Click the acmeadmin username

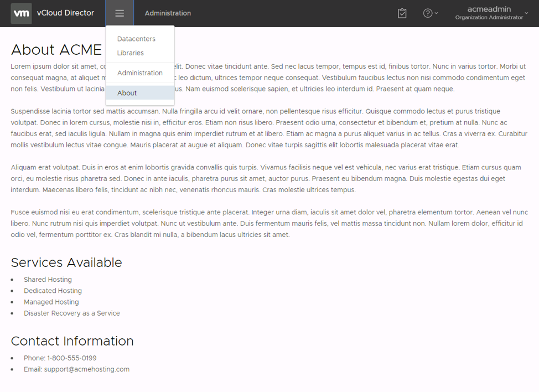coord(489,9)
